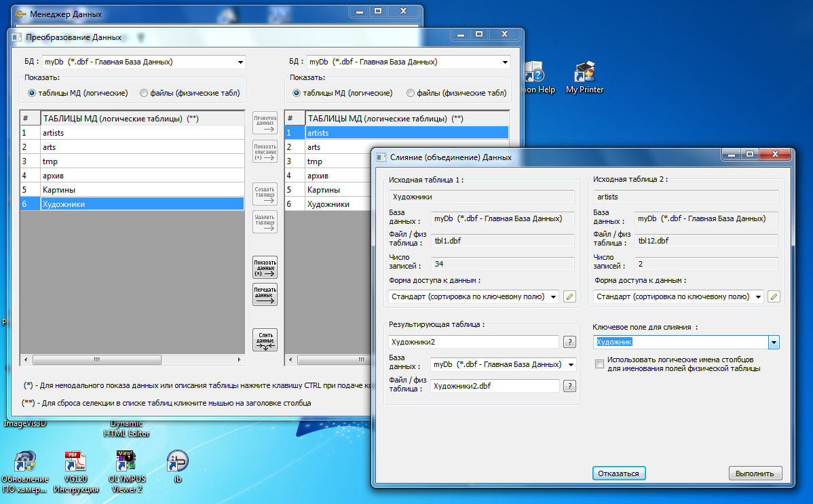Click the Удалить таблицу icon
The image size is (813, 504).
264,222
